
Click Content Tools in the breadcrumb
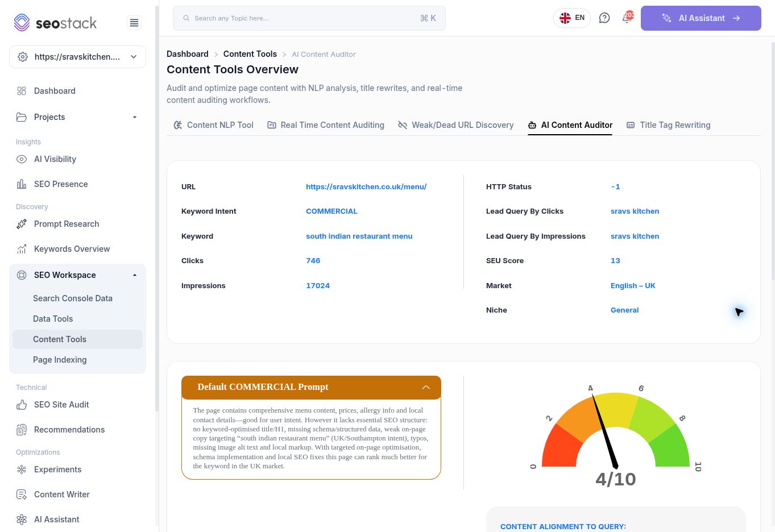[x=250, y=54]
